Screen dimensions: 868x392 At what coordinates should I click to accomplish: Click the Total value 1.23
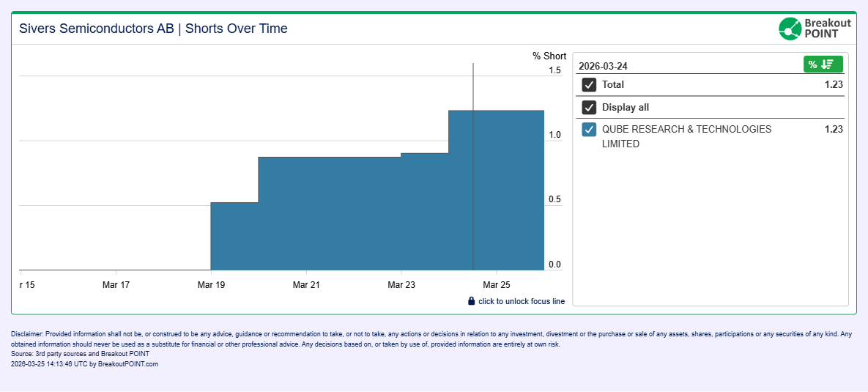(833, 85)
